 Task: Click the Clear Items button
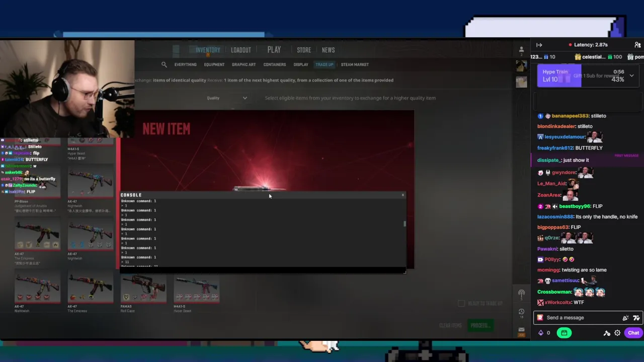pos(450,325)
